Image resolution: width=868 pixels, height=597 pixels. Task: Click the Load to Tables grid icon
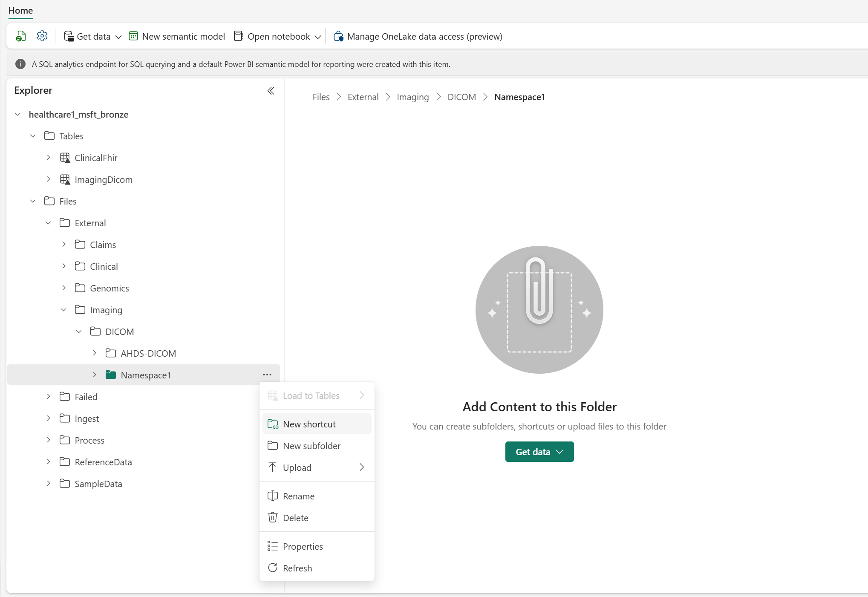click(273, 395)
